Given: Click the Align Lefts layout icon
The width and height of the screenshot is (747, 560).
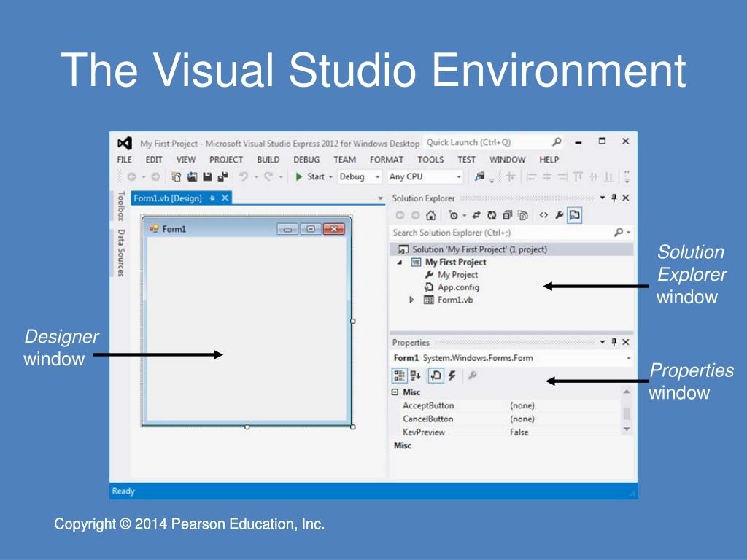Looking at the screenshot, I should click(532, 176).
